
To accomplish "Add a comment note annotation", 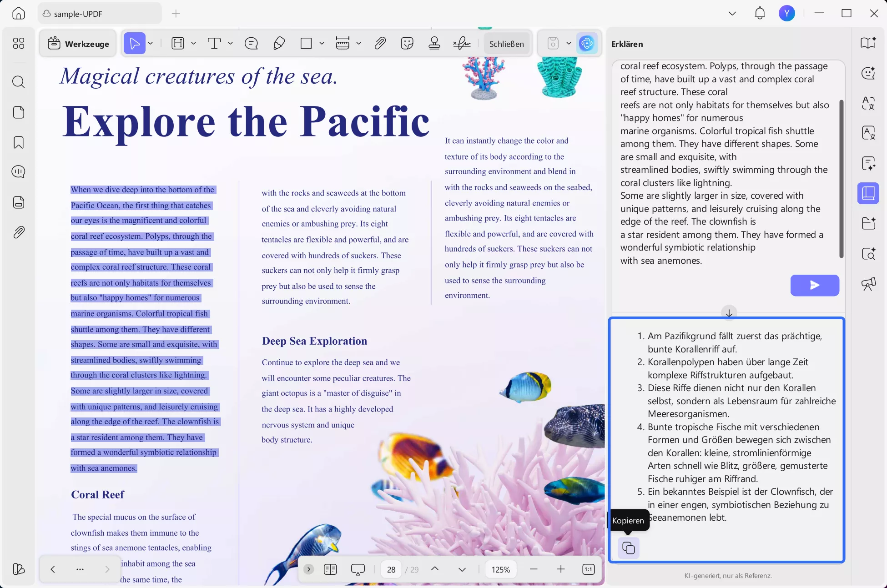I will click(251, 44).
